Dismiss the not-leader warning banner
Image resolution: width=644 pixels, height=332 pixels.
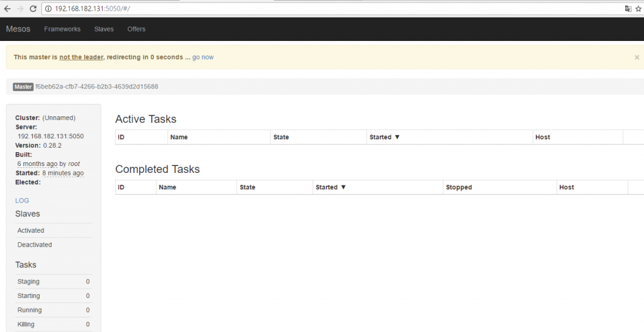click(x=636, y=57)
